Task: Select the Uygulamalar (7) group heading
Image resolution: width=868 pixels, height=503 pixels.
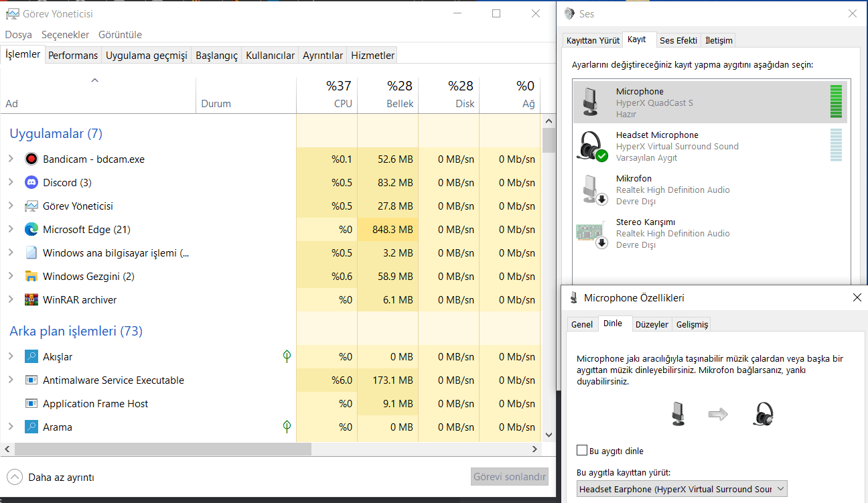Action: pos(56,133)
